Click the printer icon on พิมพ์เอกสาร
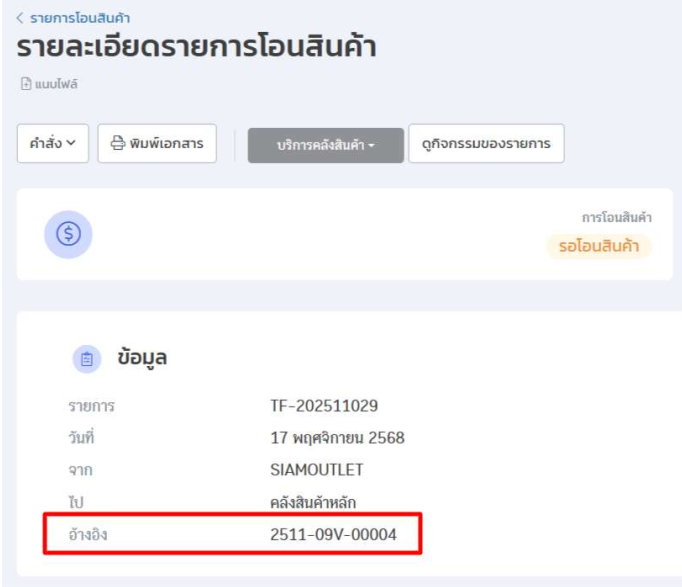Screen dimensions: 682x587 pos(117,144)
